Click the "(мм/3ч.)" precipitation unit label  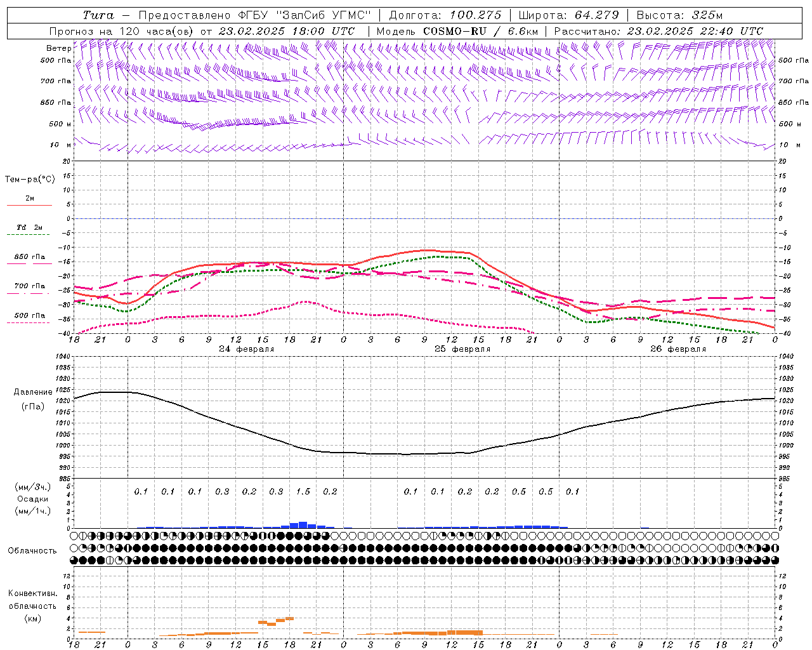pos(33,487)
